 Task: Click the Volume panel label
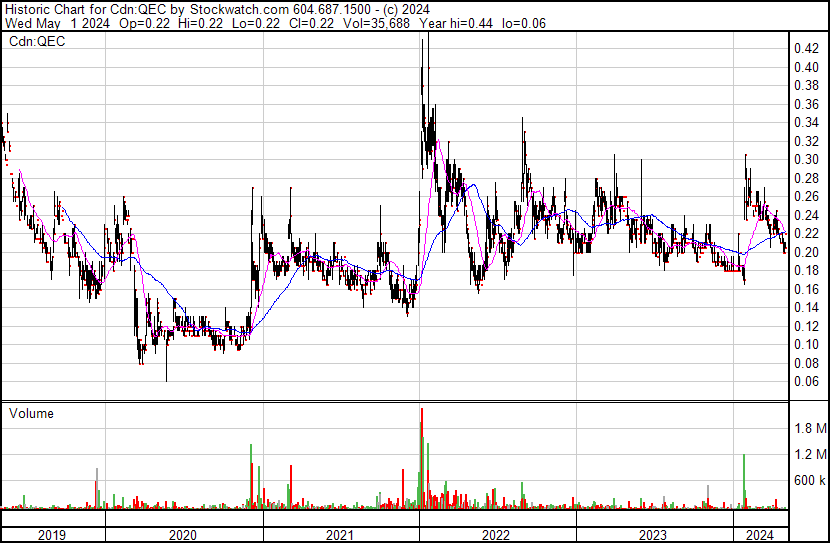(x=31, y=413)
